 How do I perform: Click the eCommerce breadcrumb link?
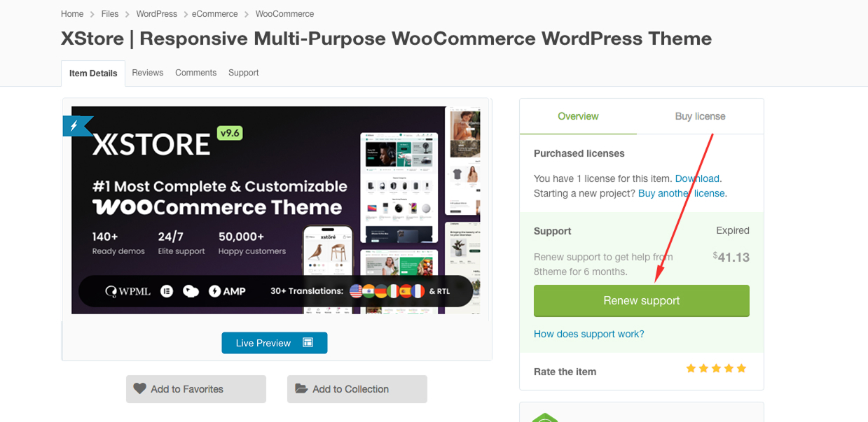[215, 14]
